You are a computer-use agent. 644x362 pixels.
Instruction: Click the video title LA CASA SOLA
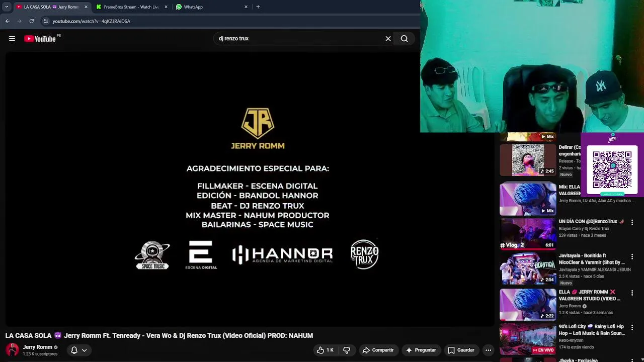(159, 335)
